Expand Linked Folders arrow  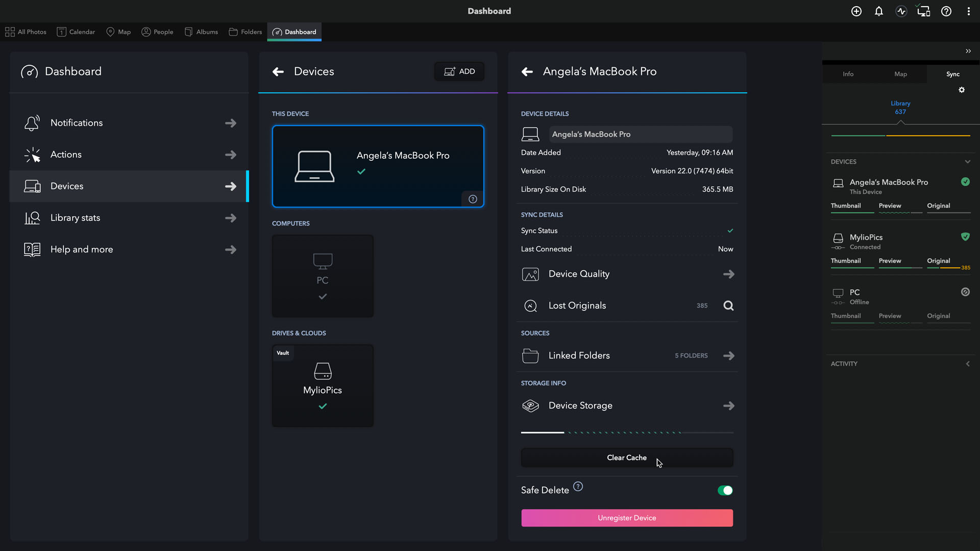tap(728, 356)
